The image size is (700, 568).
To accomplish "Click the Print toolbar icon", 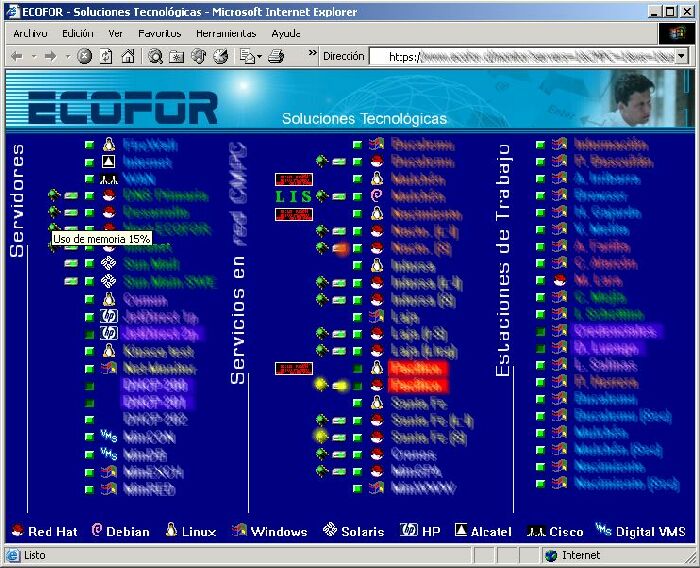I will tap(277, 57).
